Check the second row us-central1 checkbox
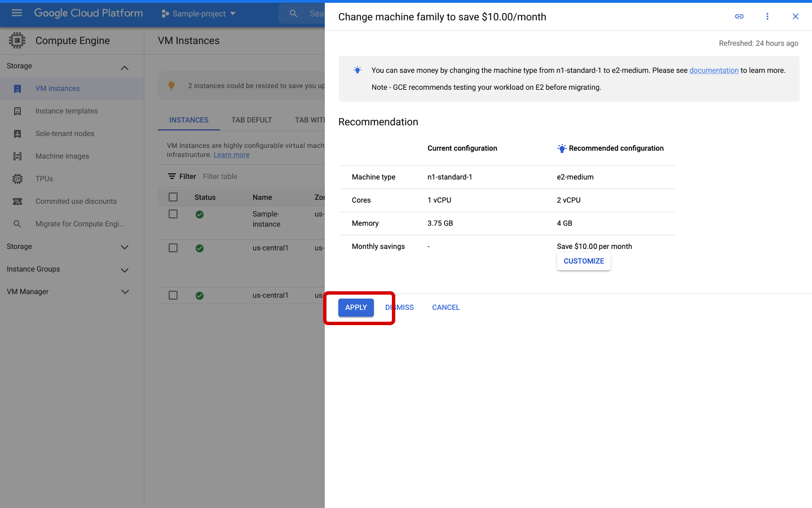Image resolution: width=812 pixels, height=508 pixels. [173, 248]
